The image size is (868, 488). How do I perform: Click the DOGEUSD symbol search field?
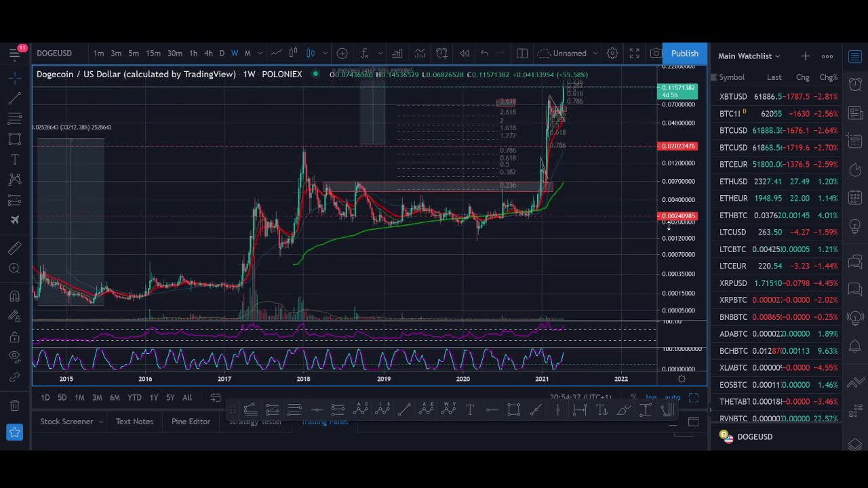[54, 54]
